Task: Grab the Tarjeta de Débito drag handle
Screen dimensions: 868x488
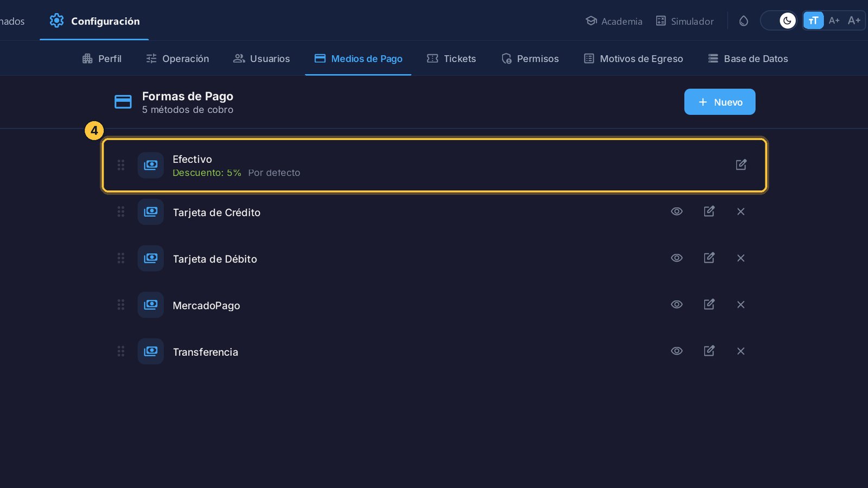Action: coord(121,258)
